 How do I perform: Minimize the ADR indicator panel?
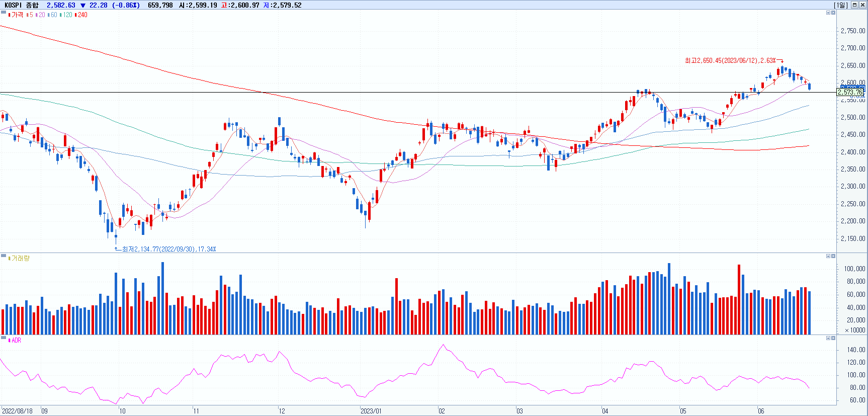[x=828, y=338]
